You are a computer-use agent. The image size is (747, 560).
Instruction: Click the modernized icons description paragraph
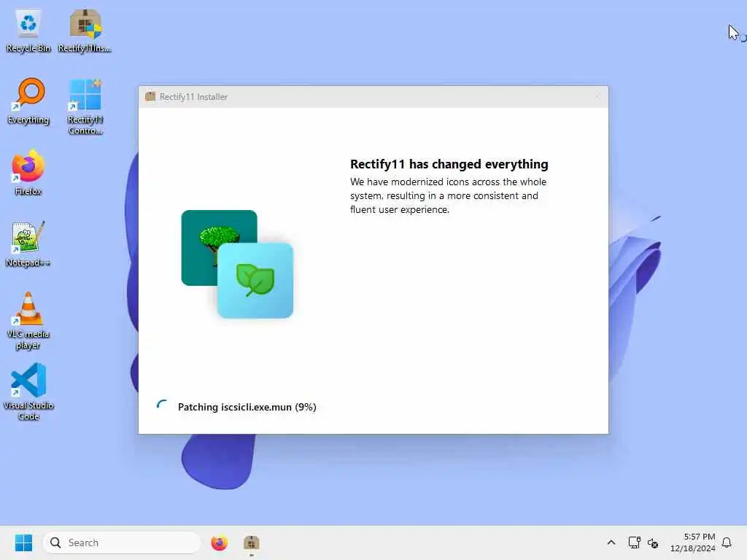449,195
